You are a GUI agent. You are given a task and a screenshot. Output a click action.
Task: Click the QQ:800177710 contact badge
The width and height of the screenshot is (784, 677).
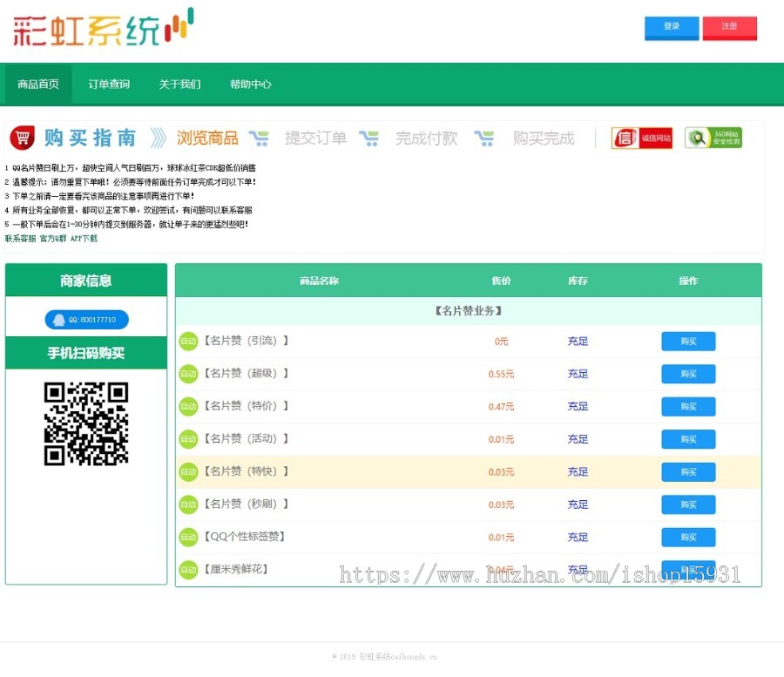coord(86,320)
